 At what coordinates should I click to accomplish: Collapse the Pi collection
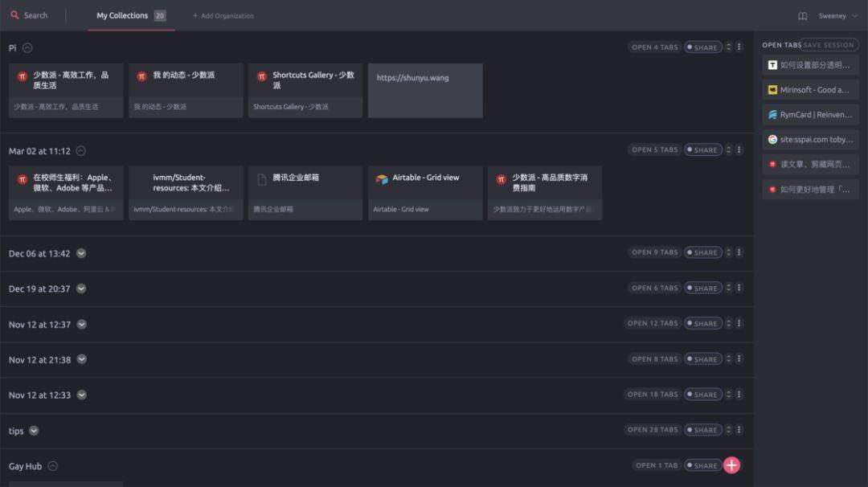coord(27,48)
